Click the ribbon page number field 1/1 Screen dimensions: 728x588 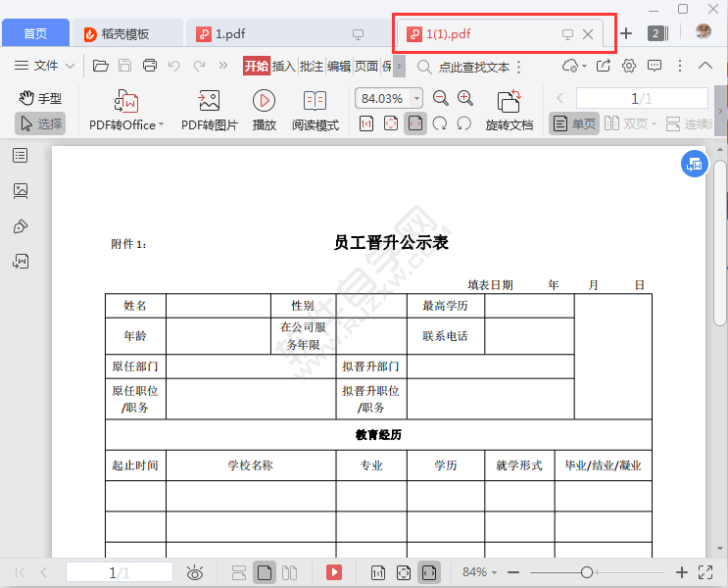pos(642,98)
